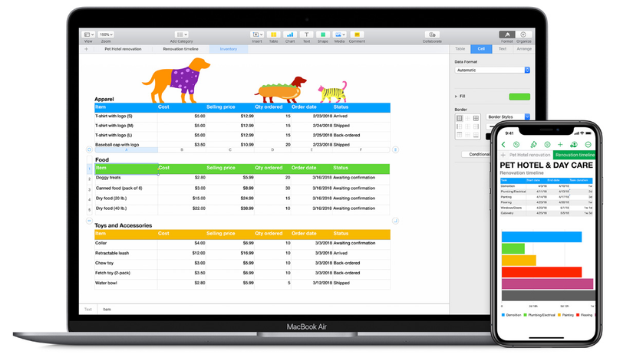This screenshot has width=633, height=364.
Task: Open the Zoom 150% dropdown
Action: tap(106, 34)
